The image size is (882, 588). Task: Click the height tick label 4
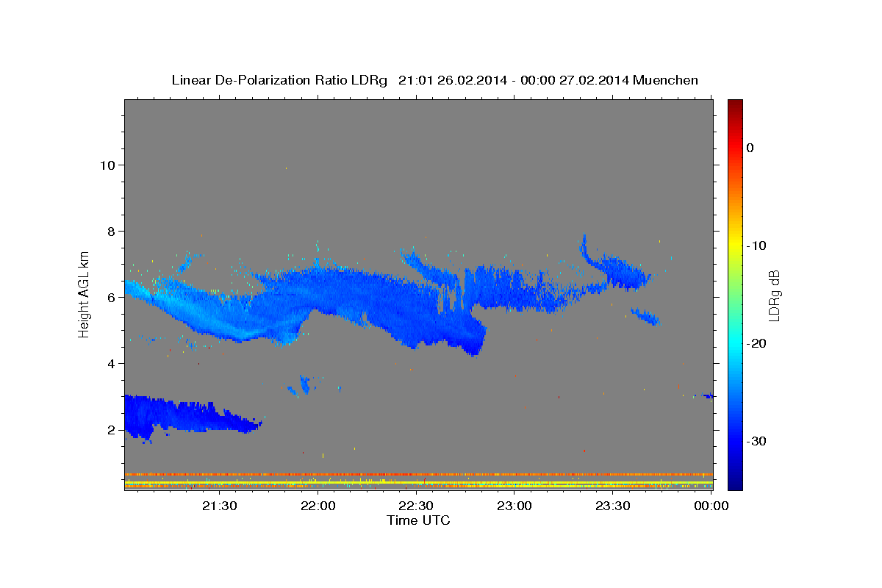point(112,364)
